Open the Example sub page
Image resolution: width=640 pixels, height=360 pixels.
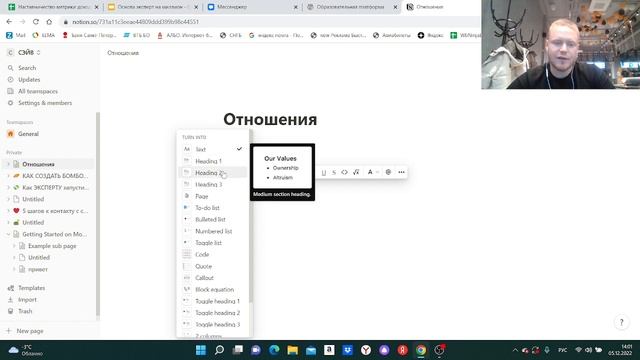pos(52,246)
